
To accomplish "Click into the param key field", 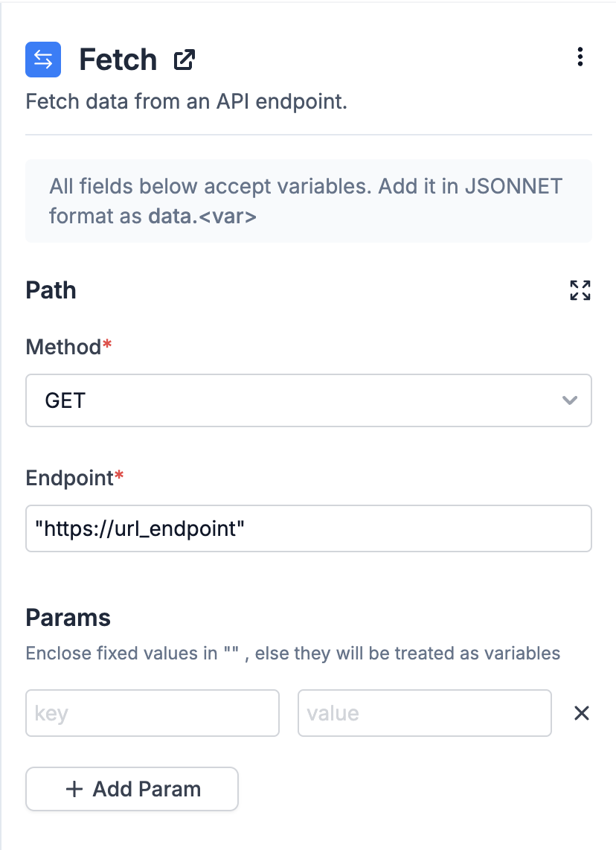I will click(x=153, y=713).
